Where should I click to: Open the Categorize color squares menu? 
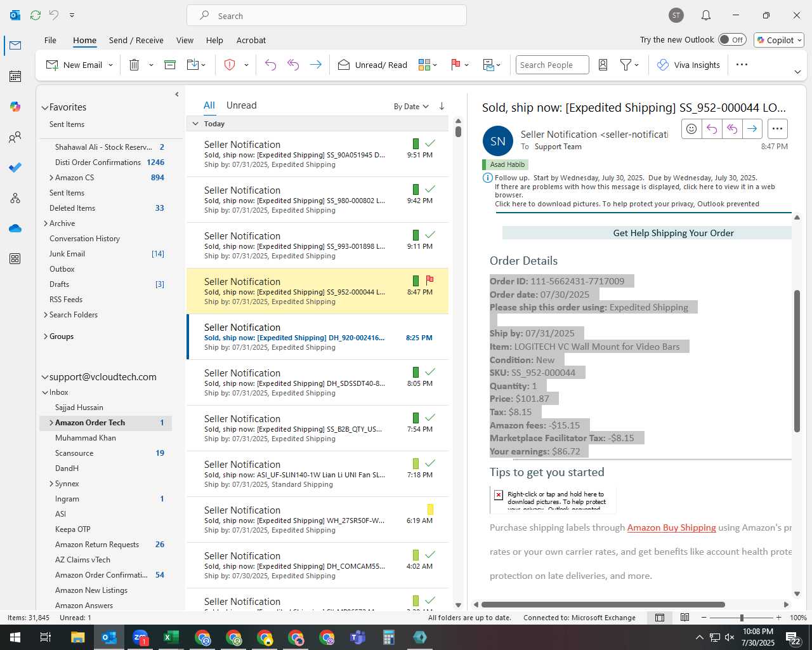[x=428, y=65]
